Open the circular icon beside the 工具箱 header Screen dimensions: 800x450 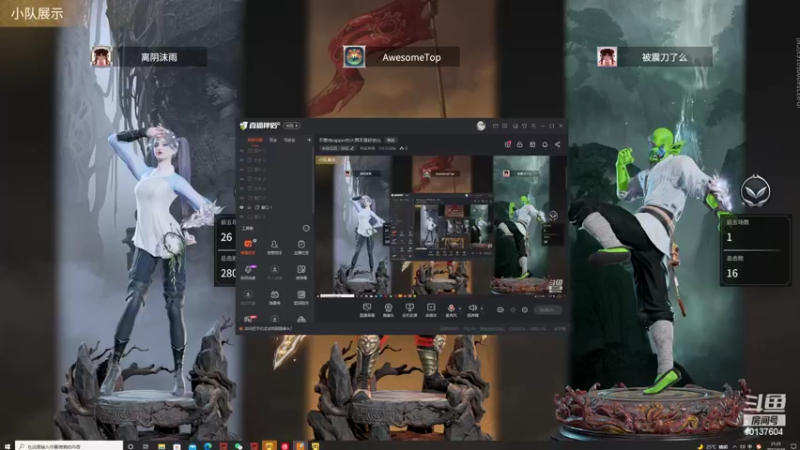pos(306,228)
